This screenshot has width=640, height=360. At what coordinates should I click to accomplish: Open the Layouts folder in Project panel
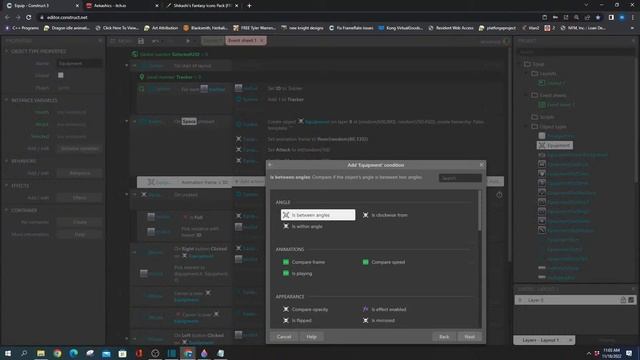544,73
